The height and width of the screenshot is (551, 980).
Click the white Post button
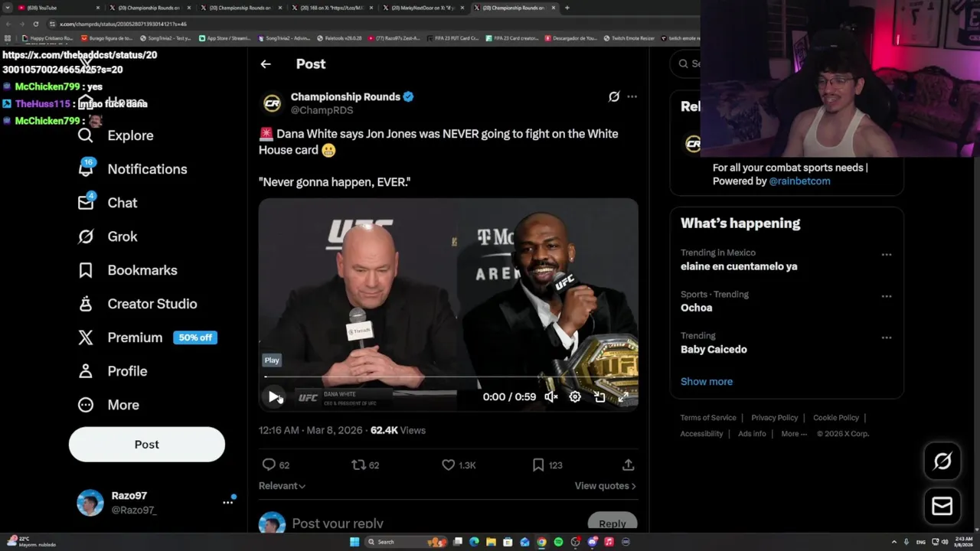point(147,445)
